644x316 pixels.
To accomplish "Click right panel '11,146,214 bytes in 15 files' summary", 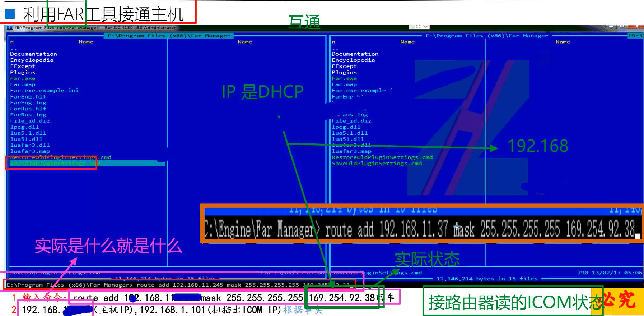I will coord(487,279).
